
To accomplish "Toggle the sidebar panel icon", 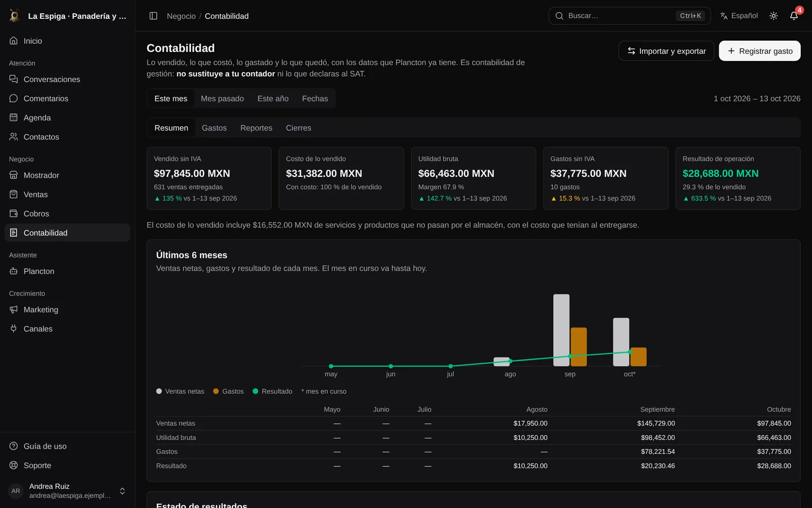I will pyautogui.click(x=153, y=16).
